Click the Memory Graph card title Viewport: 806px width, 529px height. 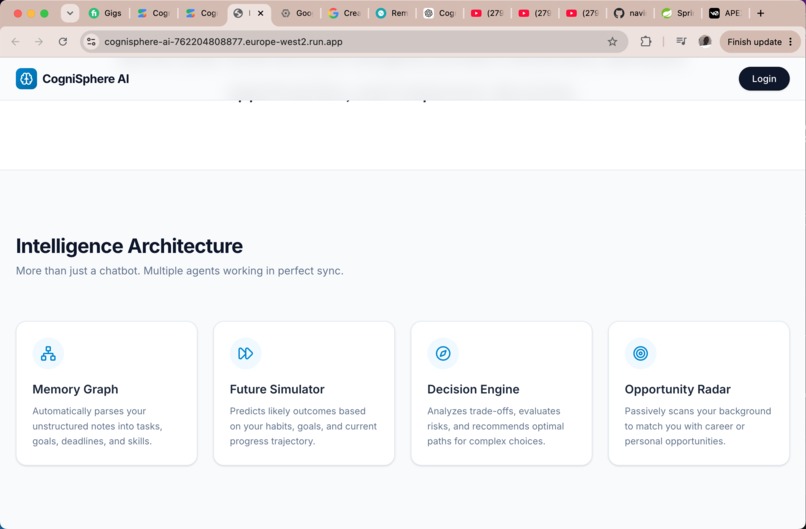75,389
